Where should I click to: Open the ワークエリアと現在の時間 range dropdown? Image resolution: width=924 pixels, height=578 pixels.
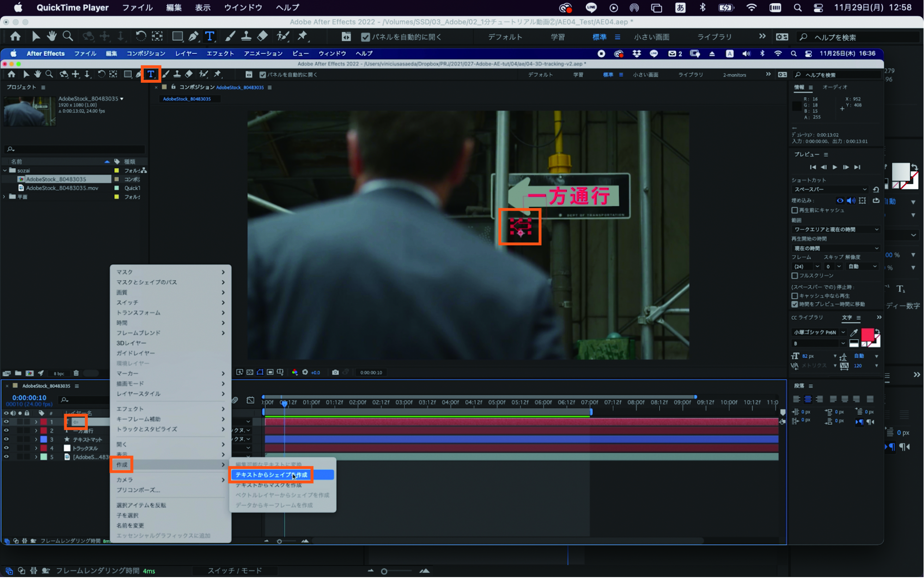click(835, 230)
